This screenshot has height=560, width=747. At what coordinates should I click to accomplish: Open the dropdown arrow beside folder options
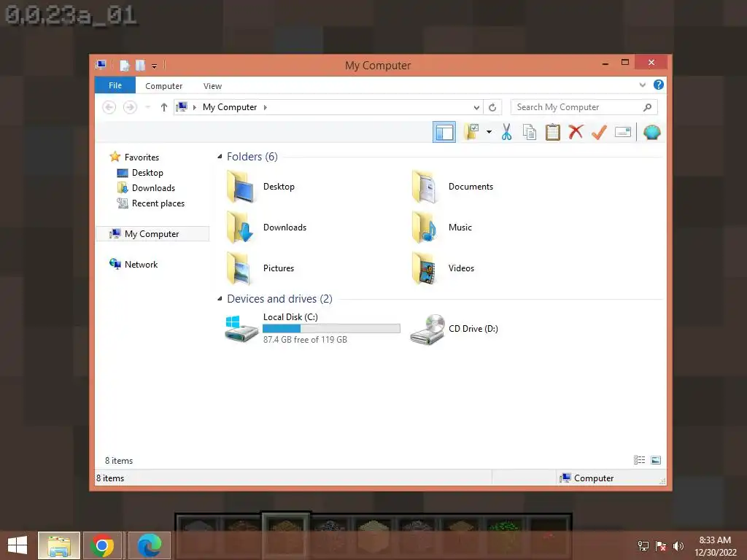pyautogui.click(x=489, y=132)
